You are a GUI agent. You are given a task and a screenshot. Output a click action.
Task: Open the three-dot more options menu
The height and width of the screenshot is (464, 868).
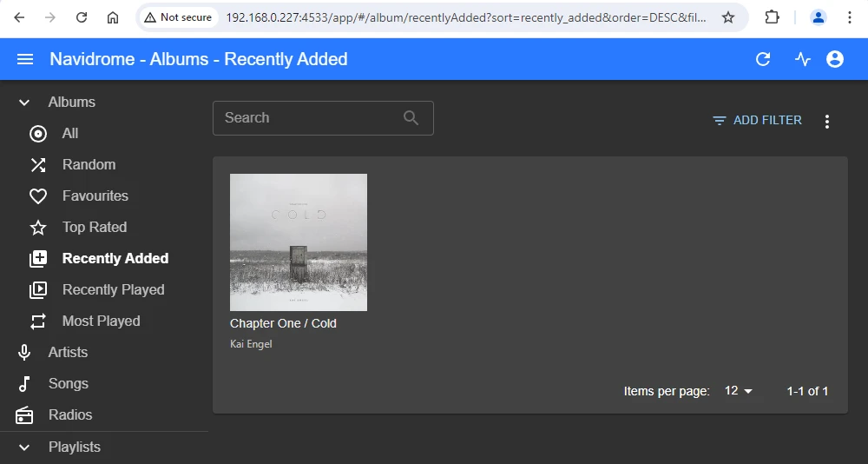pos(827,121)
